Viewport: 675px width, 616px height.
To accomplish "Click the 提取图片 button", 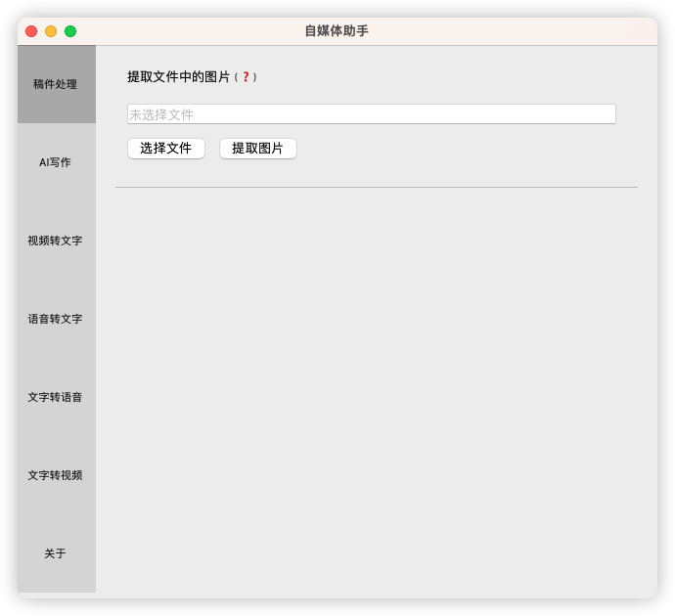I will click(257, 149).
